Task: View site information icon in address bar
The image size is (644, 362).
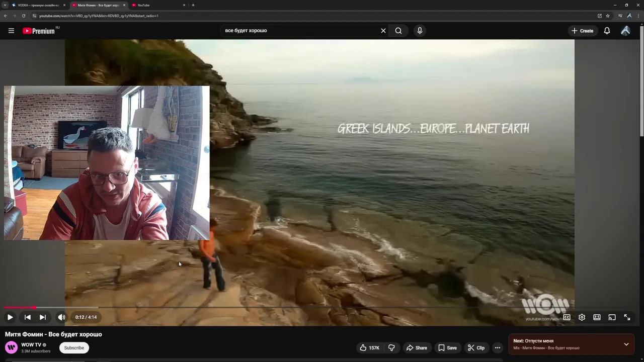Action: point(34,16)
